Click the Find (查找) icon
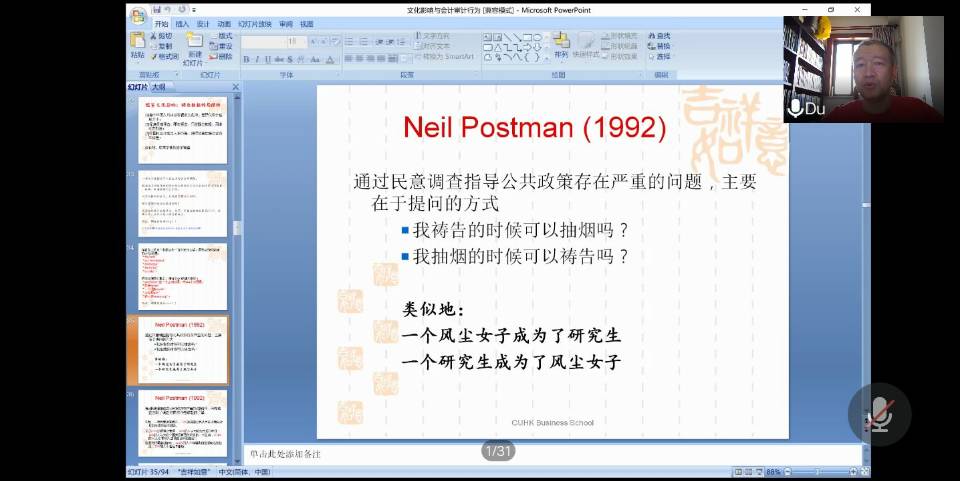Viewport: 960px width, 481px height. (x=660, y=35)
